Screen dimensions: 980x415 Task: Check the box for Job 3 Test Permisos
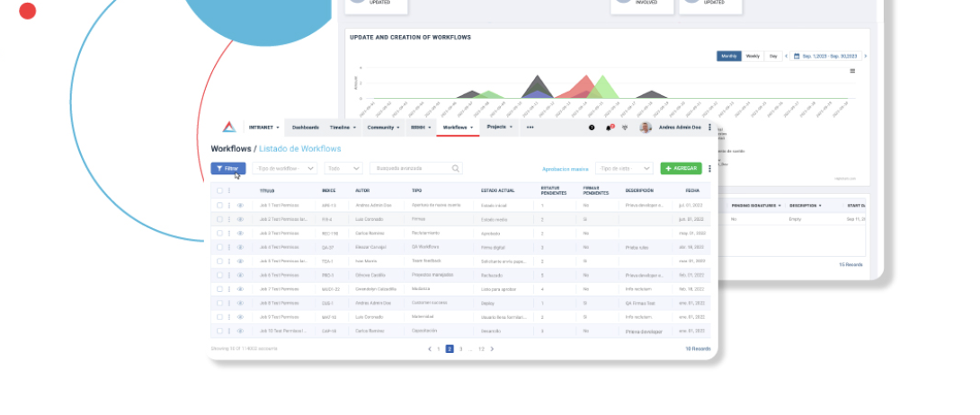click(x=219, y=234)
